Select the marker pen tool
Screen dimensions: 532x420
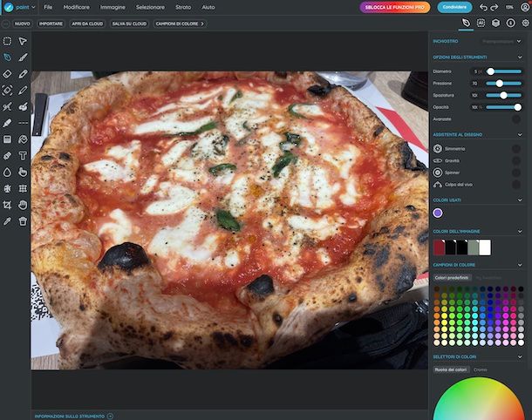click(x=7, y=123)
